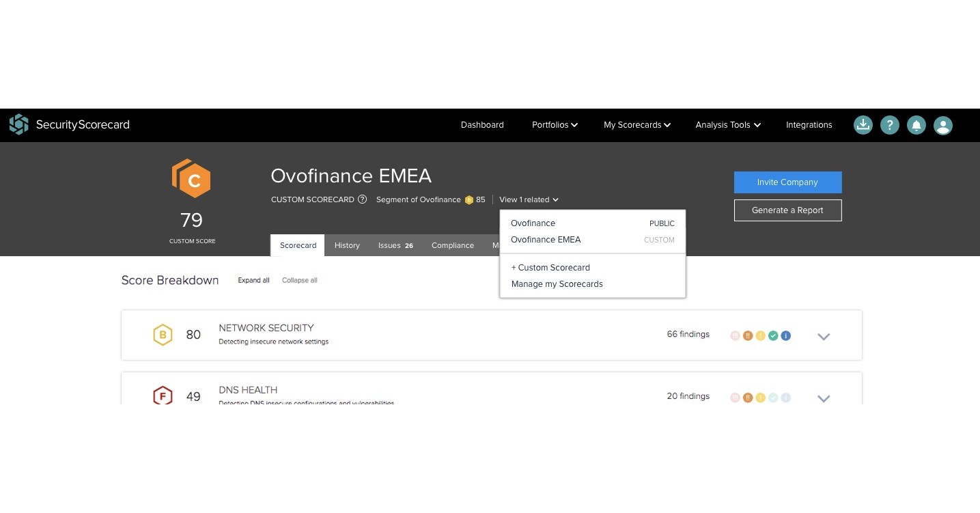Open the notifications bell icon
The width and height of the screenshot is (980, 513).
916,125
